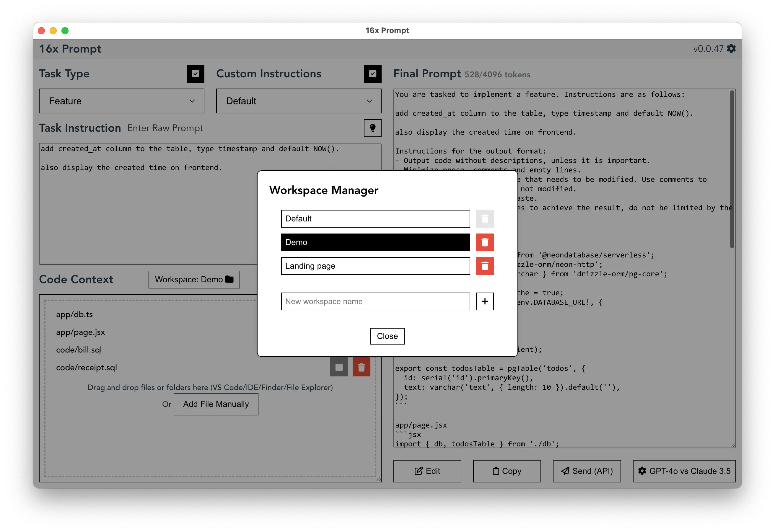Screen dimensions: 775x532
Task: Toggle the Task Type checkbox
Action: (x=196, y=74)
